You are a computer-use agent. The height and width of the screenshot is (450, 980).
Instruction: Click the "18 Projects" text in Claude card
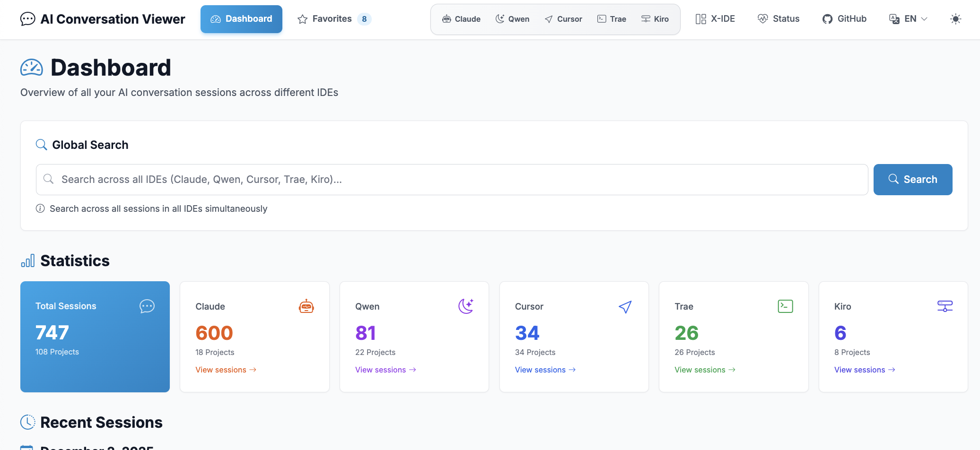tap(215, 352)
